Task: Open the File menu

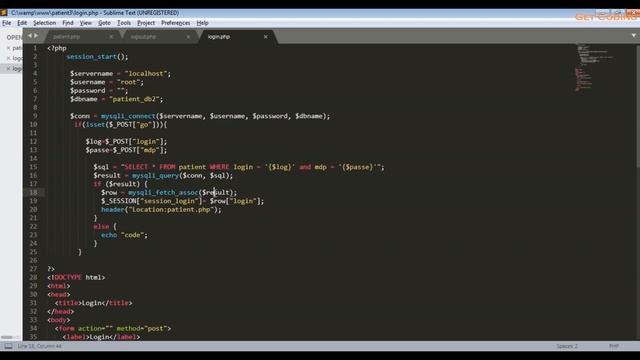Action: (7, 23)
